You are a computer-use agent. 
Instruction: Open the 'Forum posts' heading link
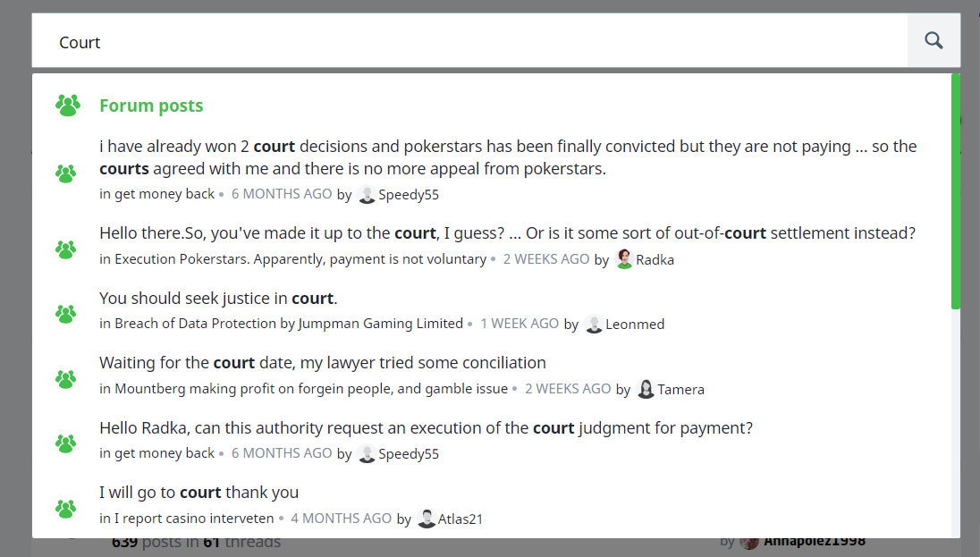(x=151, y=105)
